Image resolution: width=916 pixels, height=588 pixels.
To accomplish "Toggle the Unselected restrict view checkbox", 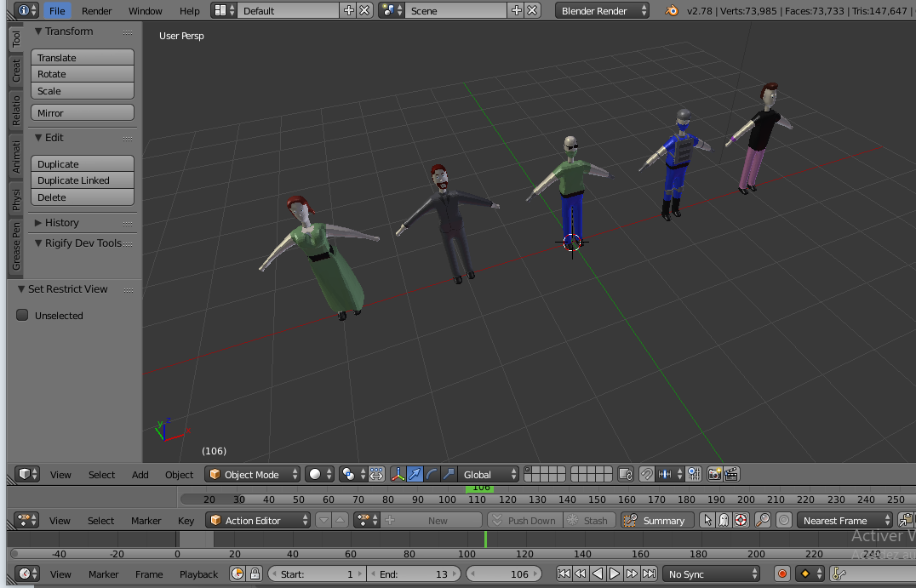I will 21,315.
